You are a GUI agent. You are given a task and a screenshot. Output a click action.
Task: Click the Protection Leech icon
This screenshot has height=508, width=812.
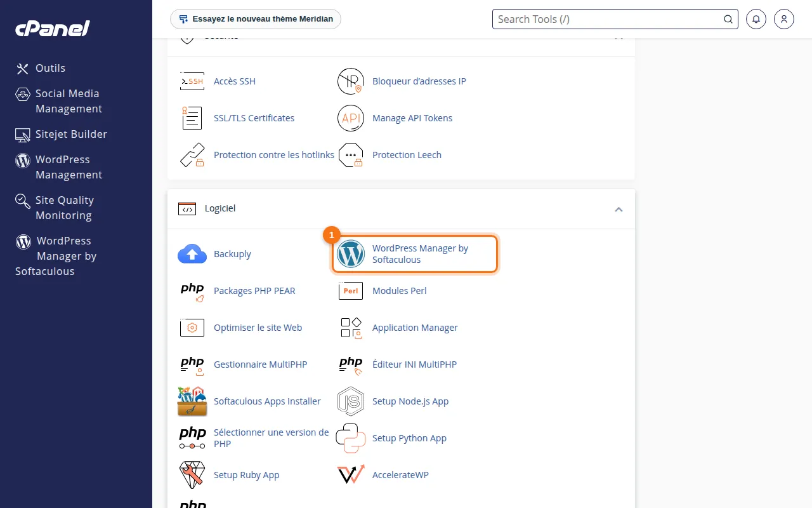coord(350,155)
